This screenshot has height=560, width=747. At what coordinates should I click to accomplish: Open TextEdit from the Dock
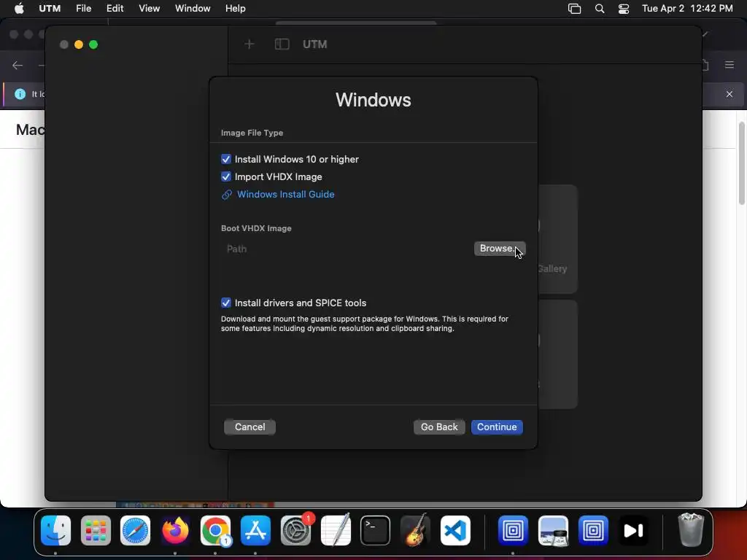(336, 530)
